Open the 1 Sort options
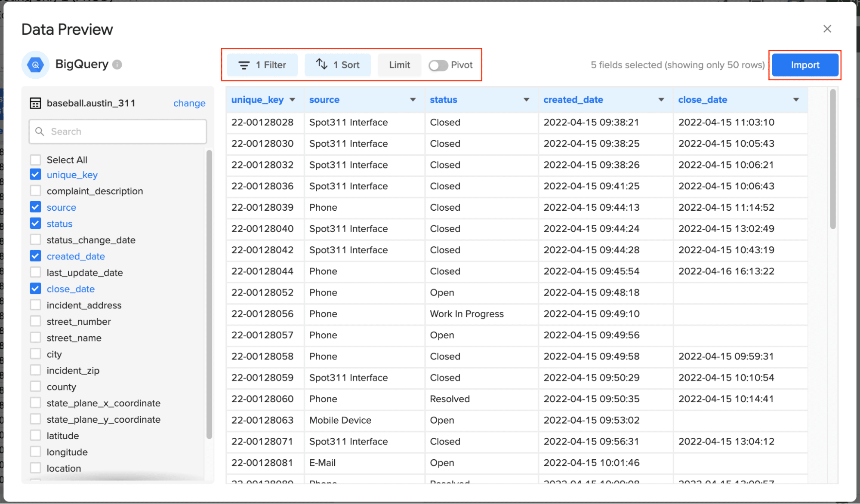The image size is (860, 504). click(x=338, y=65)
